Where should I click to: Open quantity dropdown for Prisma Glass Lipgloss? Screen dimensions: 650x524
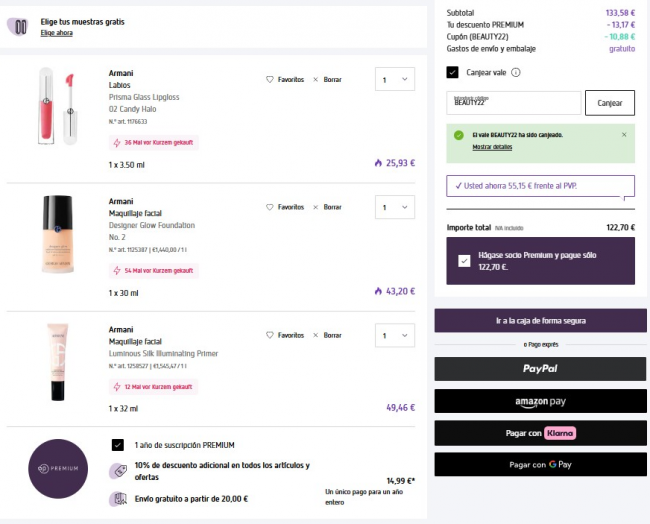394,79
